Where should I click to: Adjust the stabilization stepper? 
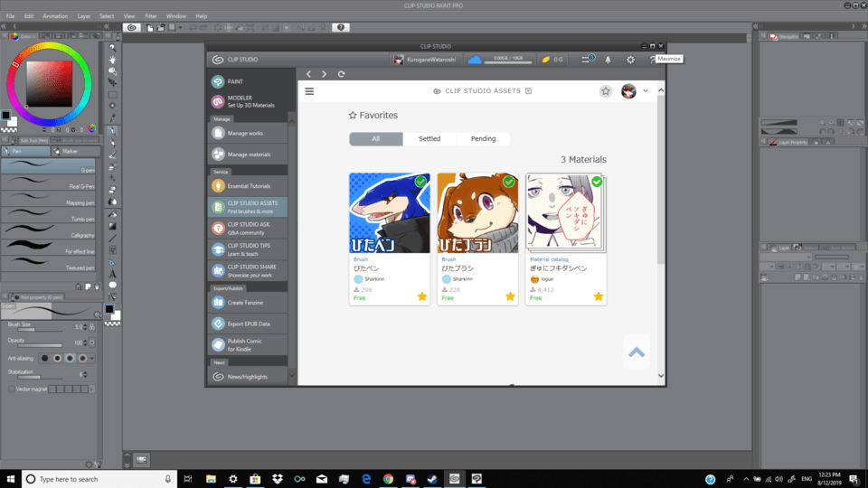coord(85,374)
